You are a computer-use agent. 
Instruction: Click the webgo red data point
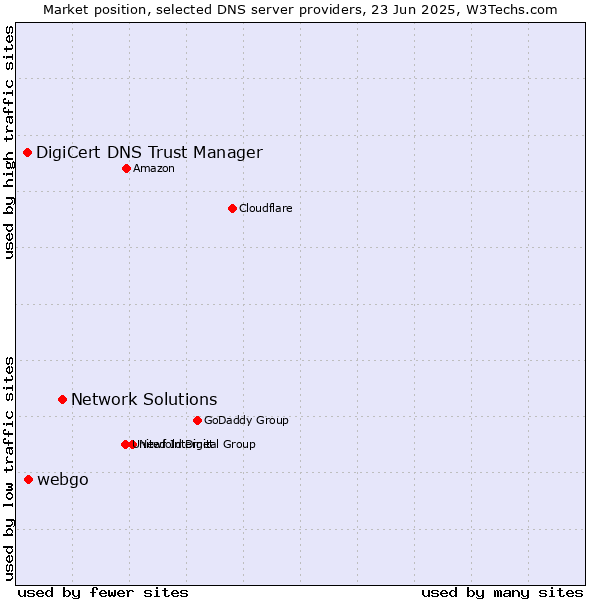coord(29,480)
